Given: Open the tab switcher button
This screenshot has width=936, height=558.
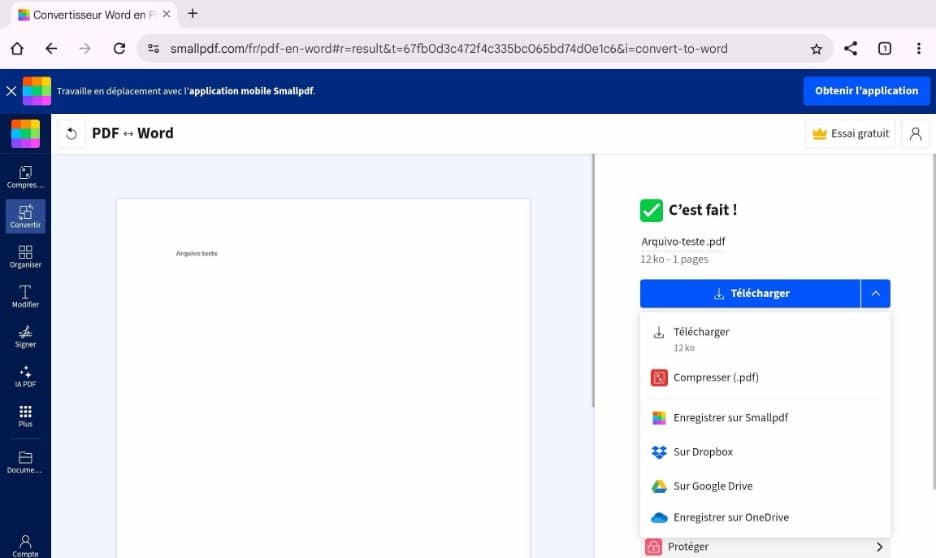Looking at the screenshot, I should (x=885, y=48).
